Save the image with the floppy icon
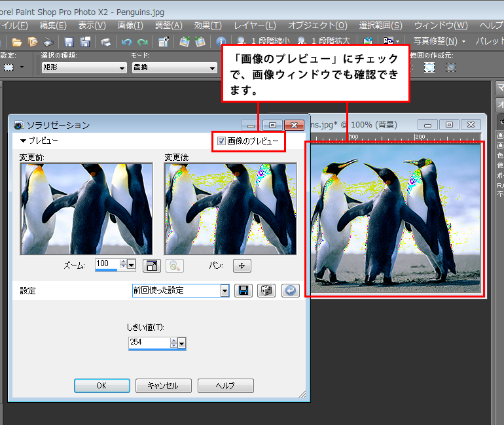Viewport: 504px width, 425px height. 69,42
